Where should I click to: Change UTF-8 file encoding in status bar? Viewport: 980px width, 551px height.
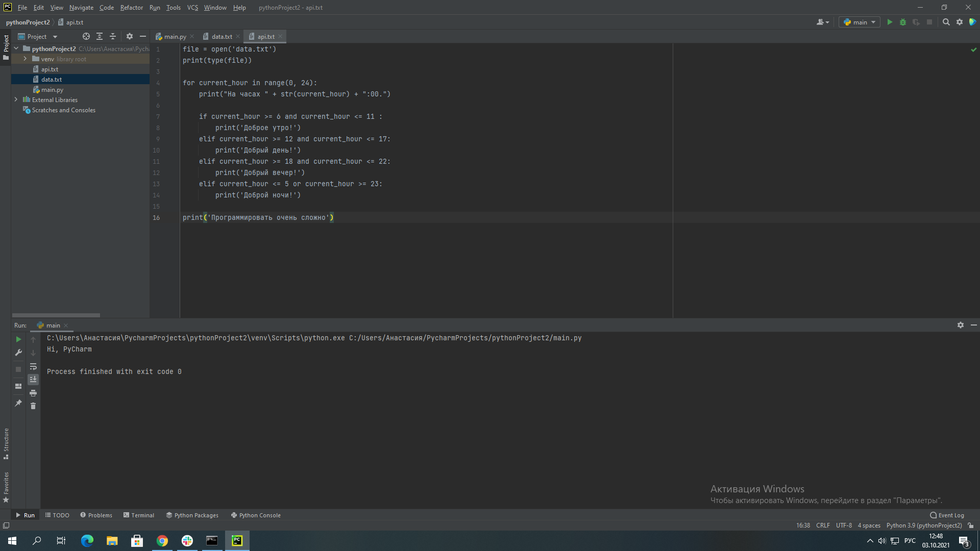coord(844,525)
